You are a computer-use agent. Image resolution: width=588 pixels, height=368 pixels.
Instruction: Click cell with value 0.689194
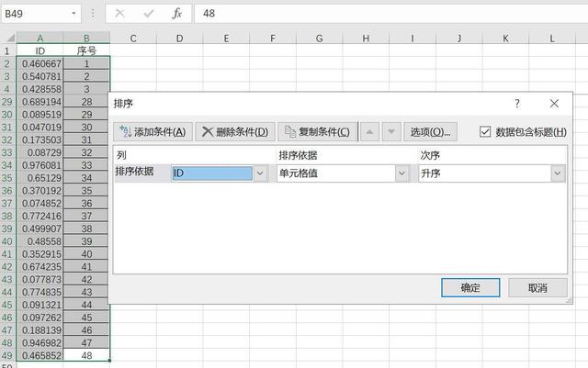pyautogui.click(x=40, y=102)
